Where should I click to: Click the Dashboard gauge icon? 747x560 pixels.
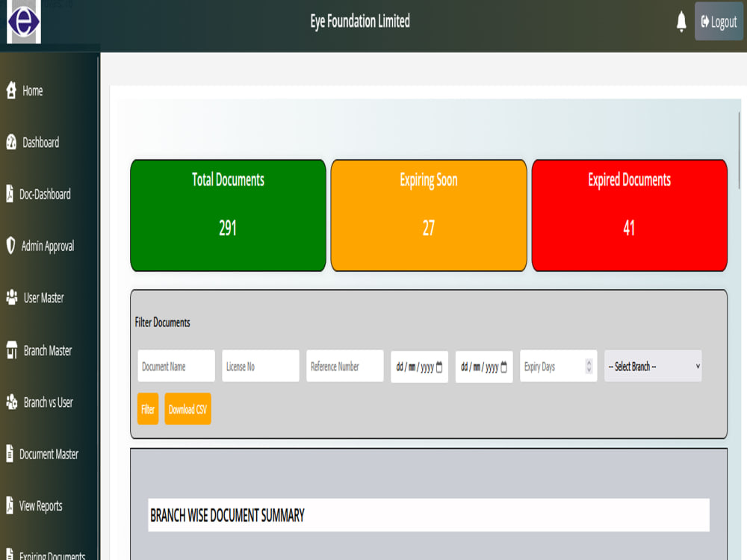point(11,141)
